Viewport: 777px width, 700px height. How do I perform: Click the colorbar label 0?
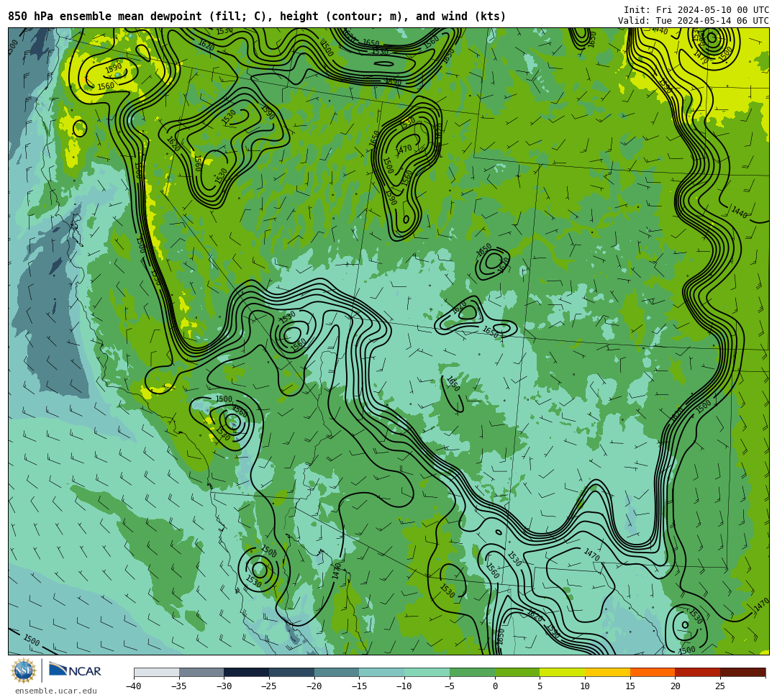(495, 686)
